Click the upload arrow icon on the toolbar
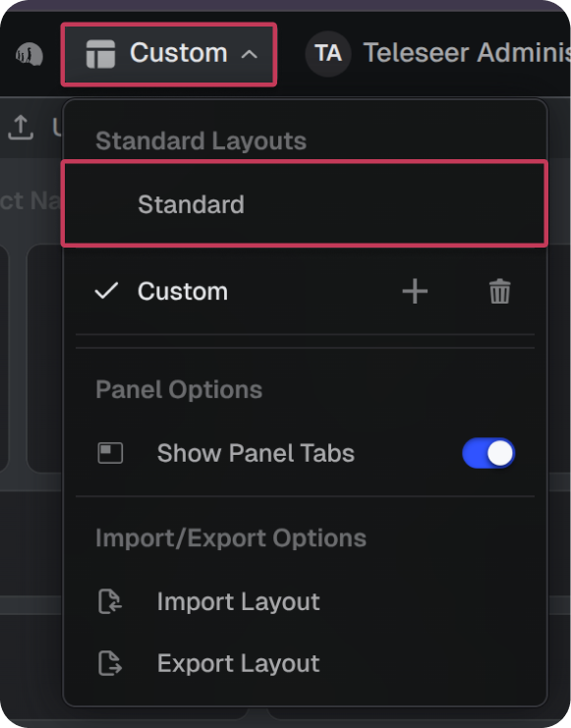Viewport: 571px width, 728px height. click(21, 127)
